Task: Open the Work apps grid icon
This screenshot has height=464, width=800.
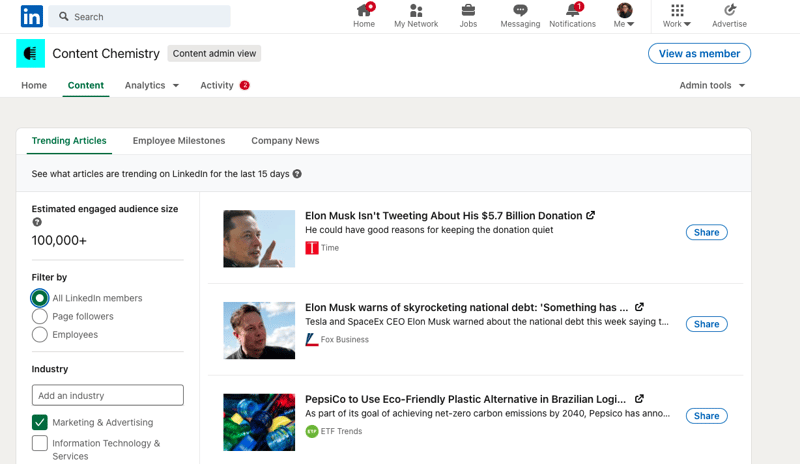Action: coord(677,10)
